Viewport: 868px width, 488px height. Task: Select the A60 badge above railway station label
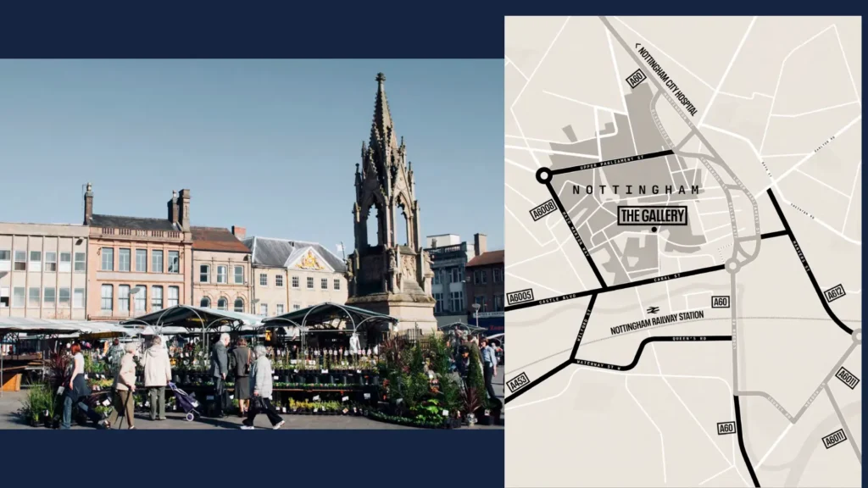(x=721, y=302)
